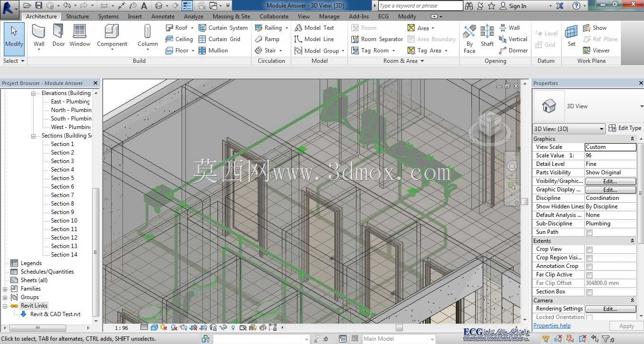Collapse the Elevations (Building) tree node
Image resolution: width=644 pixels, height=344 pixels.
click(x=34, y=94)
